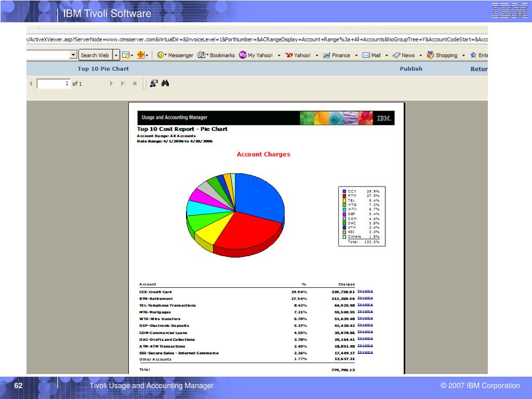Click the magenta DEP legend swatch
532x399 pixels.
point(344,214)
